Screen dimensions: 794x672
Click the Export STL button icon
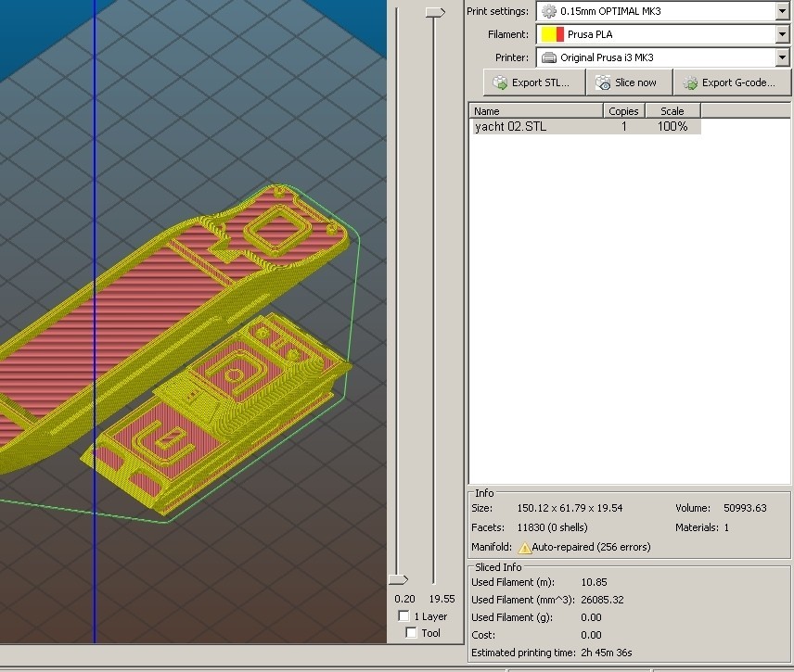pos(500,82)
